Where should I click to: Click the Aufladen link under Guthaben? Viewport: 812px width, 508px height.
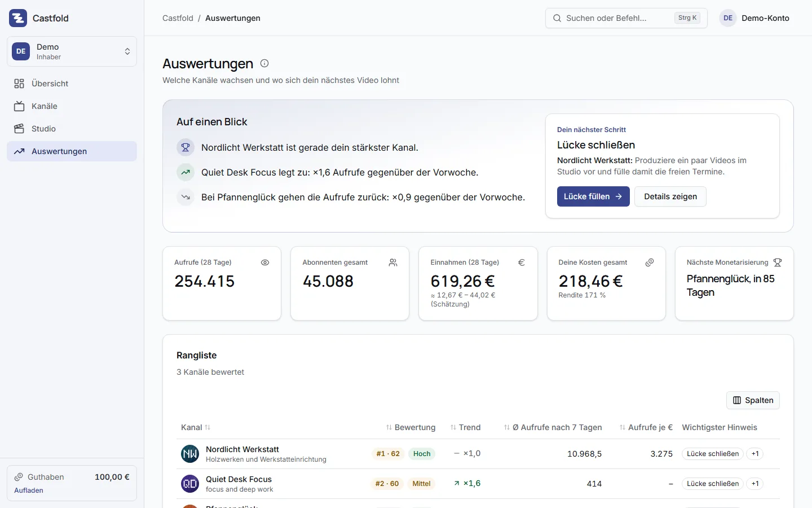(29, 491)
